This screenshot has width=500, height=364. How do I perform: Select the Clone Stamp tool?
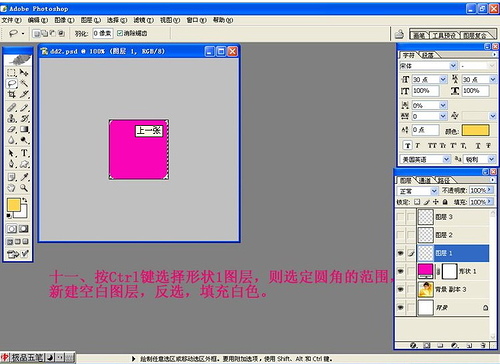click(x=12, y=118)
